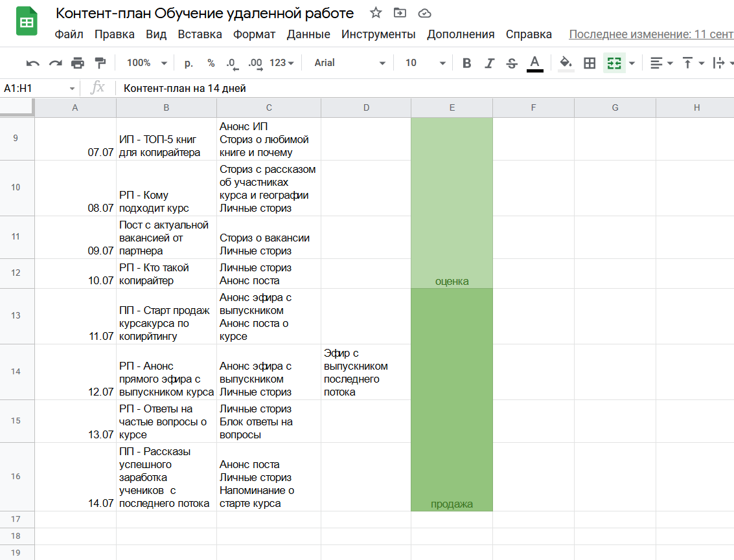
Task: Open text wrapping dropdown
Action: point(722,63)
